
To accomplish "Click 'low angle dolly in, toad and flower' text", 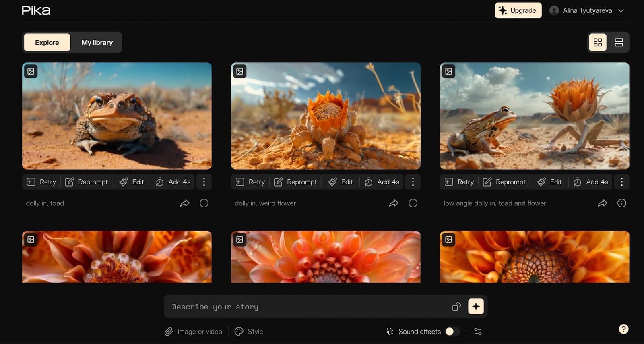I will tap(495, 203).
